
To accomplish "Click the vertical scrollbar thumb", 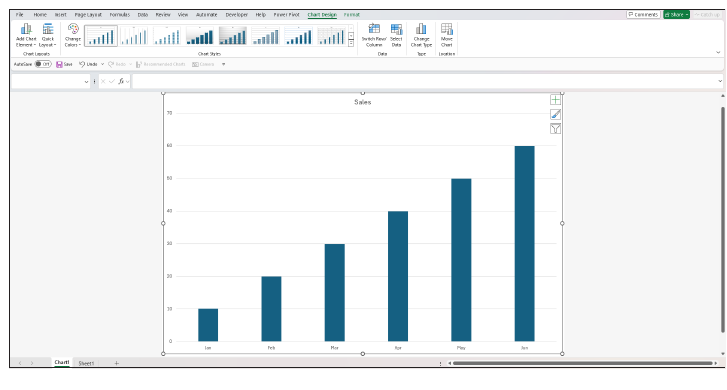I will [722, 219].
